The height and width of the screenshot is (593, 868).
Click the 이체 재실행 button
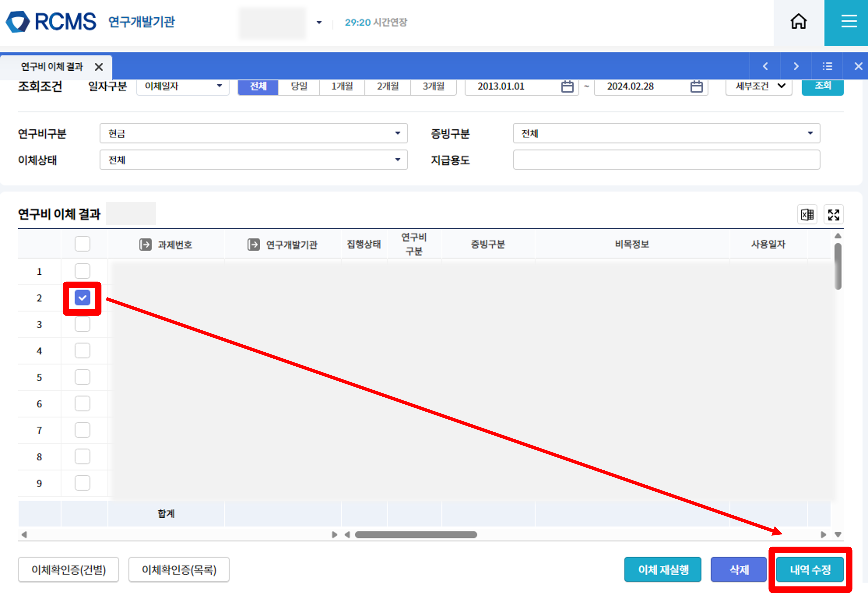click(663, 570)
